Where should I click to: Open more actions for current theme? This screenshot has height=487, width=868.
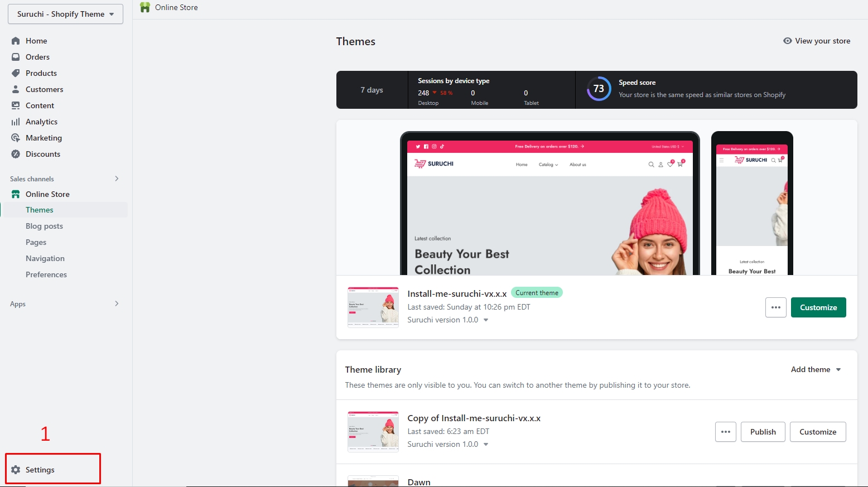775,307
